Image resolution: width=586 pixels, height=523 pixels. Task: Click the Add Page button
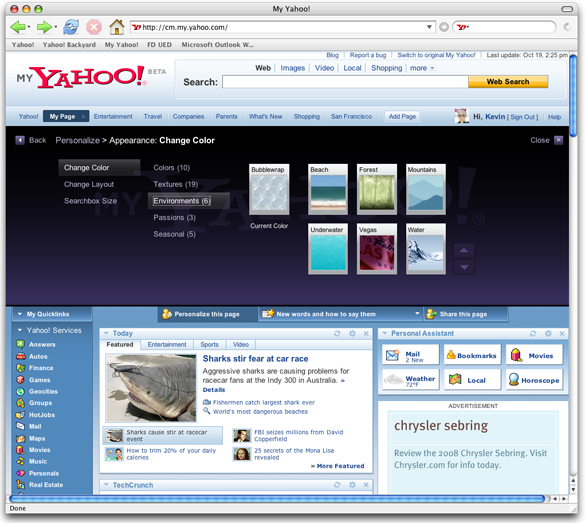pos(402,117)
